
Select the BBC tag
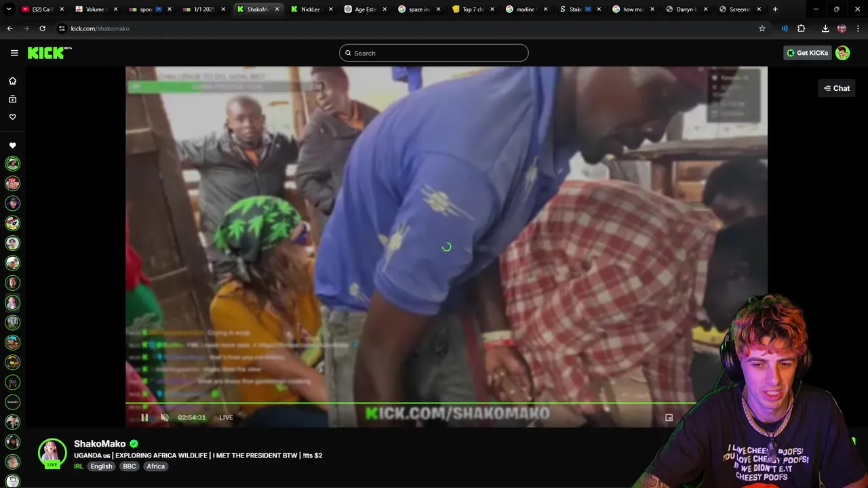click(130, 466)
